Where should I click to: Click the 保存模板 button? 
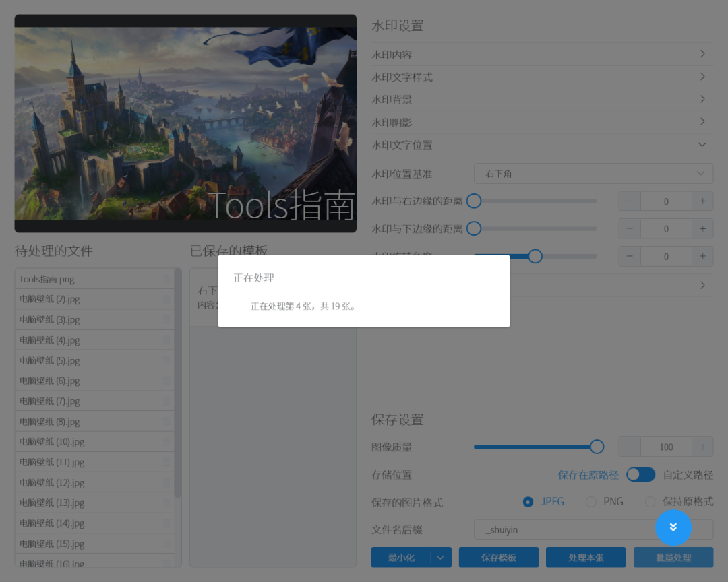coord(499,557)
